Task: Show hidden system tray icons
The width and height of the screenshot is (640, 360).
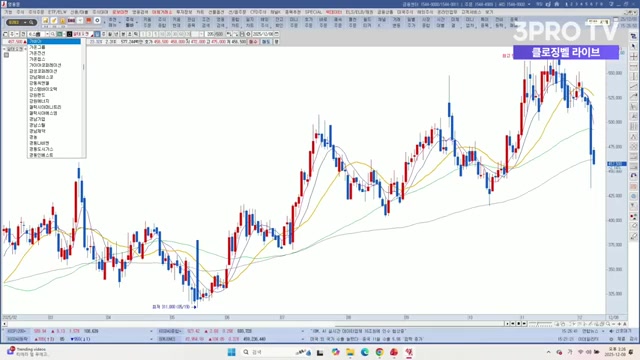Action: [x=548, y=352]
